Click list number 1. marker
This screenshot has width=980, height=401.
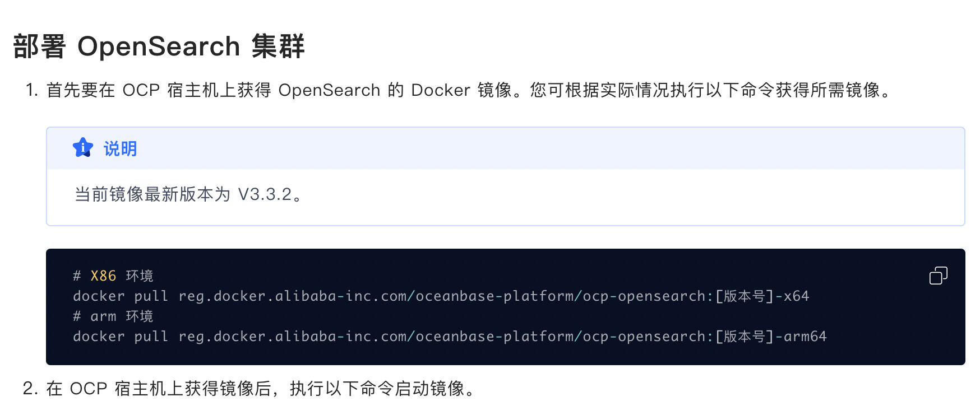coord(31,90)
